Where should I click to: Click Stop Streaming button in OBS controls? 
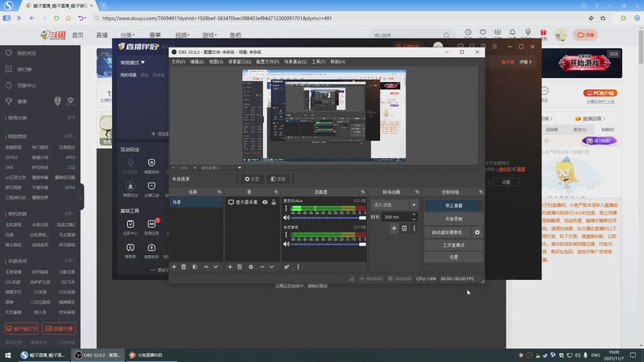coord(453,205)
